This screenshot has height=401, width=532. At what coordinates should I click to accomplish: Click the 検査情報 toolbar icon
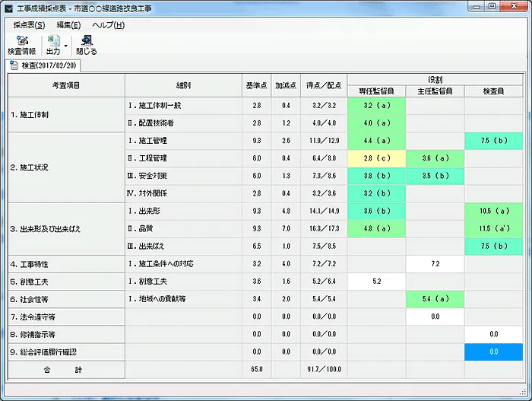(21, 45)
